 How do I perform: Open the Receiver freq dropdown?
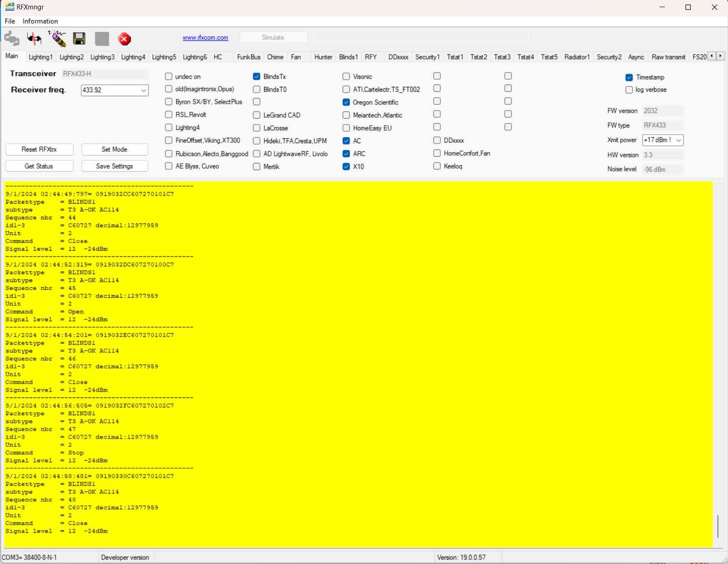[x=144, y=90]
